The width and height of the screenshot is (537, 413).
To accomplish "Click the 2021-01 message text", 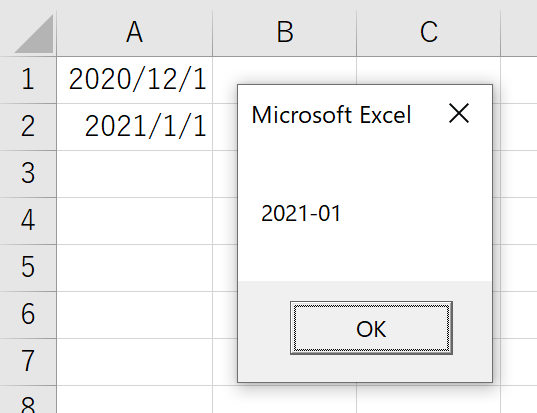I will click(301, 213).
